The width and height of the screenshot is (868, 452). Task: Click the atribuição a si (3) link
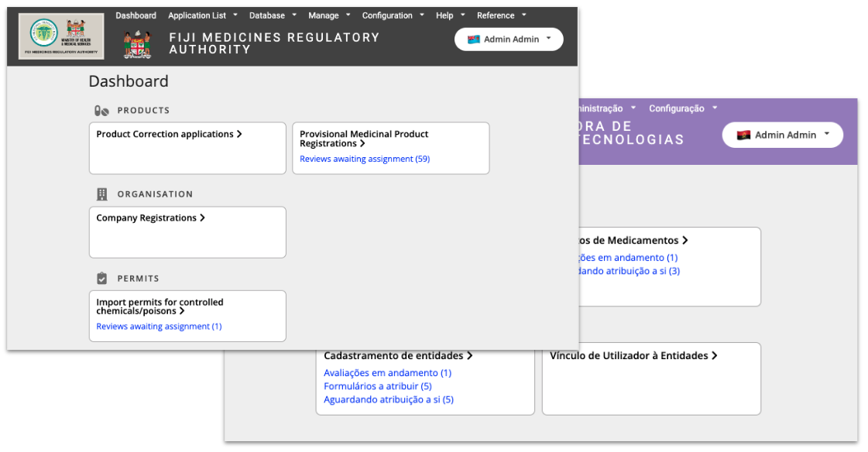[x=630, y=271]
